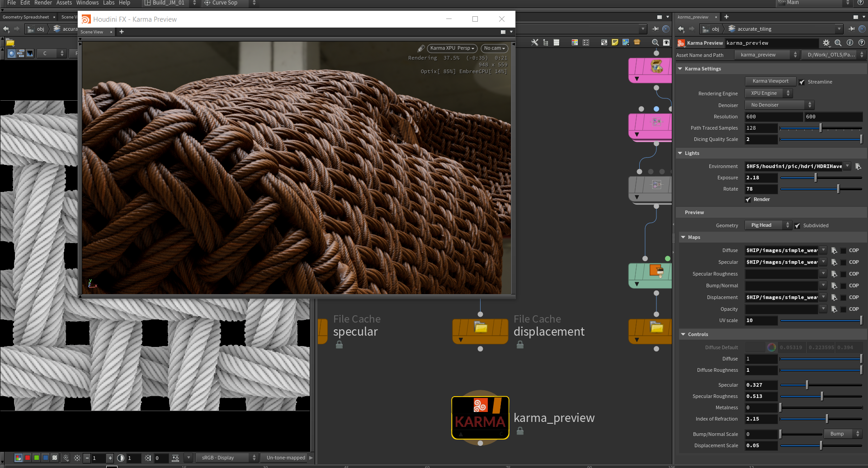Viewport: 868px width, 468px height.
Task: Enable COP checkbox for Displacement map
Action: [844, 298]
